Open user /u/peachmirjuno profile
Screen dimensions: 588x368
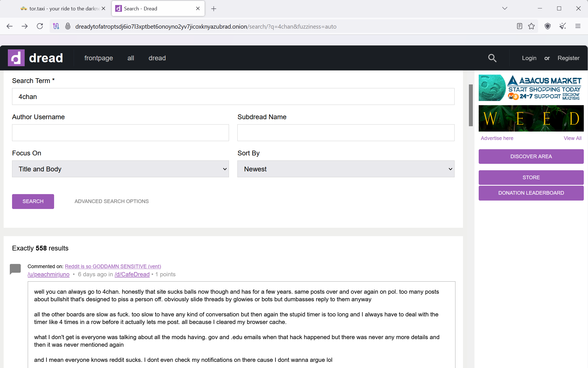(x=48, y=274)
